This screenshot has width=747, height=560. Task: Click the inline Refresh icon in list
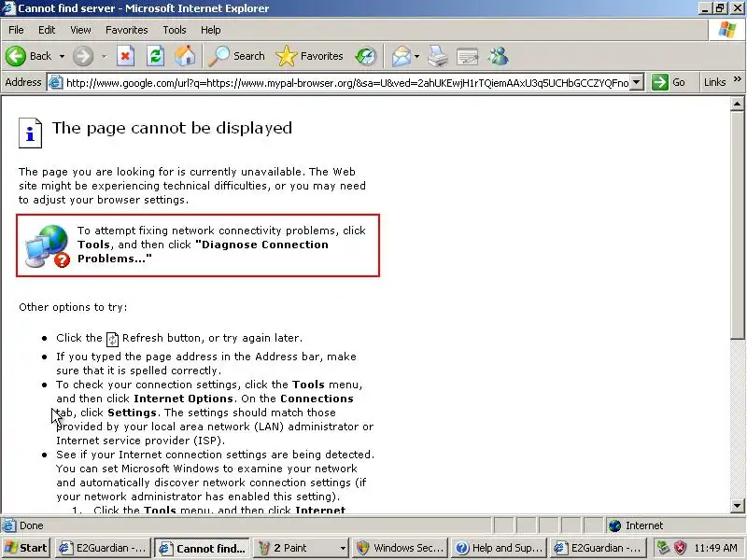(x=112, y=339)
